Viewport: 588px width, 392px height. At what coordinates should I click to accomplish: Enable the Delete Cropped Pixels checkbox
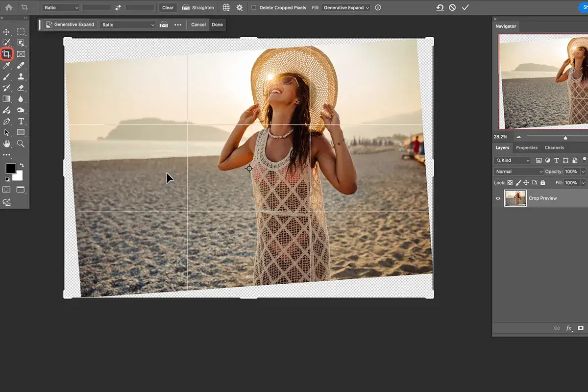(x=253, y=7)
